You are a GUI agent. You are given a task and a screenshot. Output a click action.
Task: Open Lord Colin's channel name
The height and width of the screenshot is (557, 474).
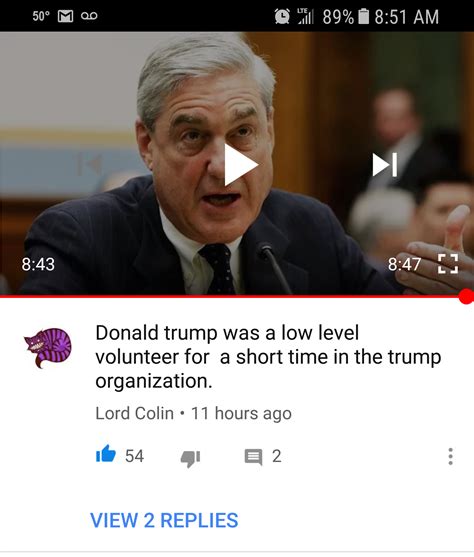click(134, 413)
